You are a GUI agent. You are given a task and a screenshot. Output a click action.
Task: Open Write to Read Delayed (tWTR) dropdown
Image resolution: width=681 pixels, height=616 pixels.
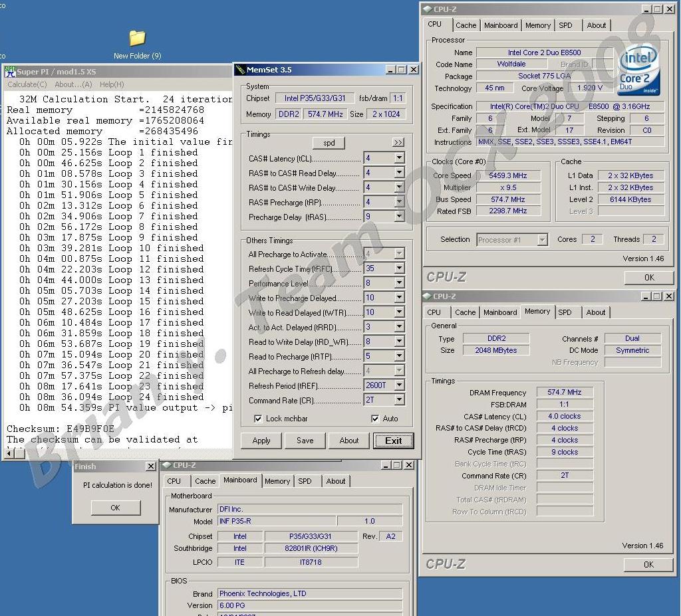click(x=399, y=312)
